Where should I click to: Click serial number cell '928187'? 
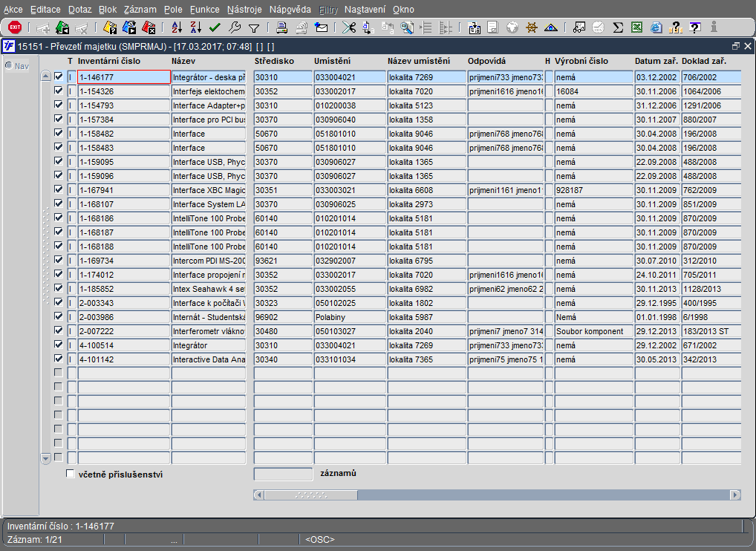tap(593, 190)
